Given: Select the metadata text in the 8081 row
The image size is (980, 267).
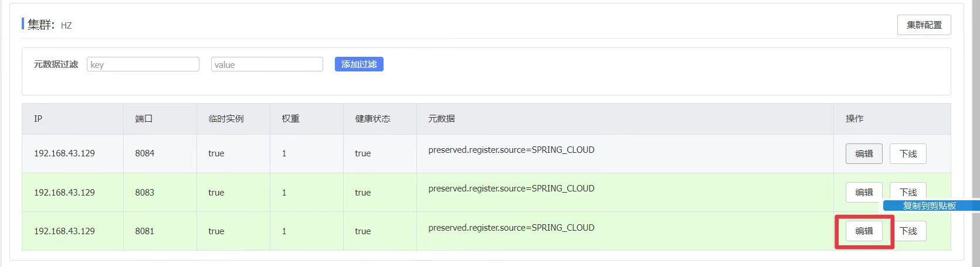Looking at the screenshot, I should click(x=511, y=228).
